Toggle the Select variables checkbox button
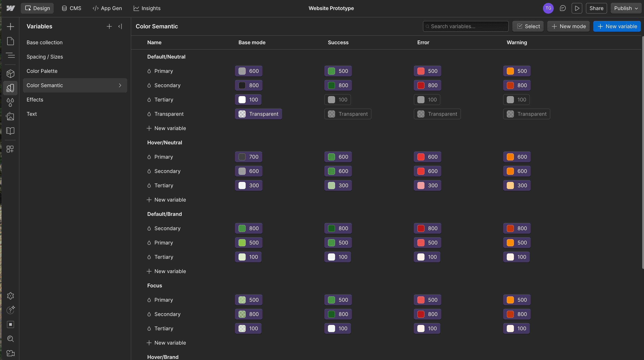The width and height of the screenshot is (644, 360). click(528, 27)
